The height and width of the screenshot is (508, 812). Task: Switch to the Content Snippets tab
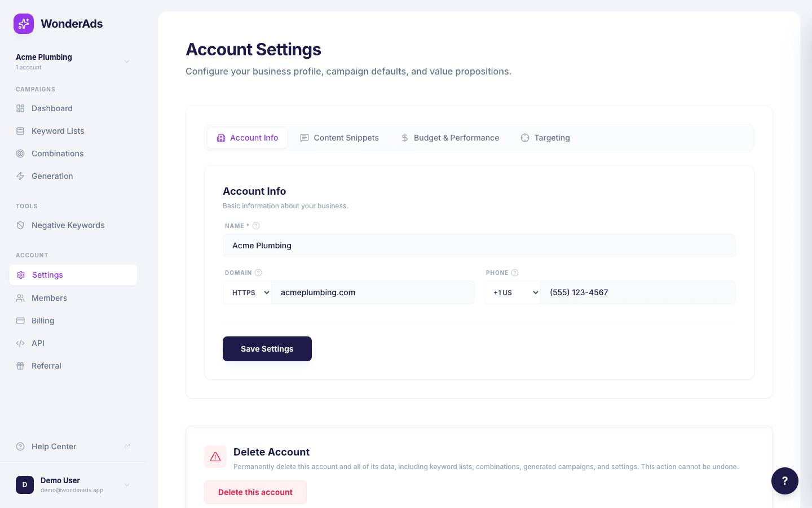click(339, 138)
